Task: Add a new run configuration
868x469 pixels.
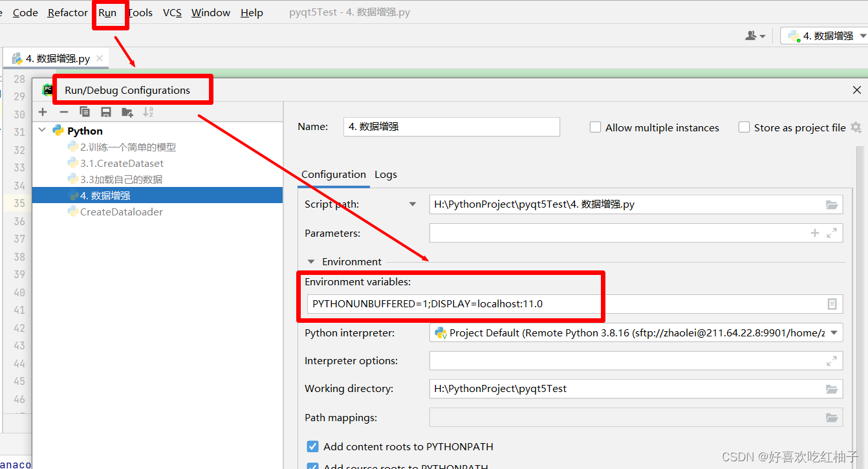Action: tap(43, 111)
